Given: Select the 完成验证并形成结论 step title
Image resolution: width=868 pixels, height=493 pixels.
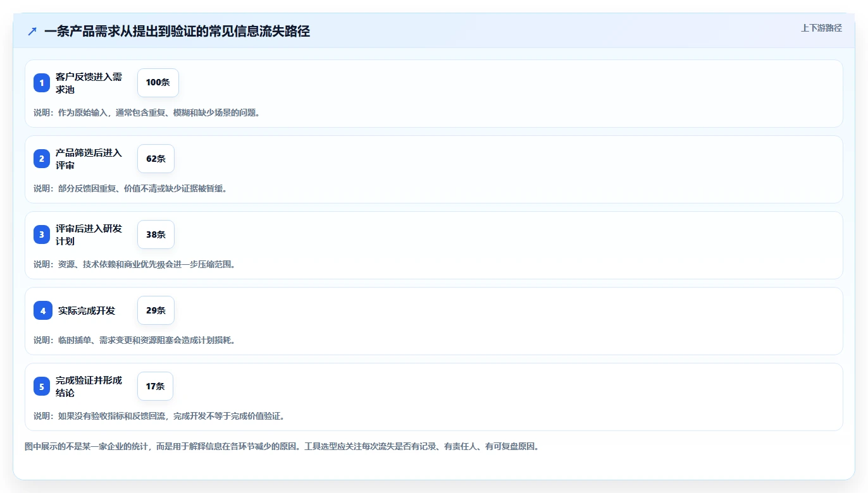Looking at the screenshot, I should click(89, 386).
